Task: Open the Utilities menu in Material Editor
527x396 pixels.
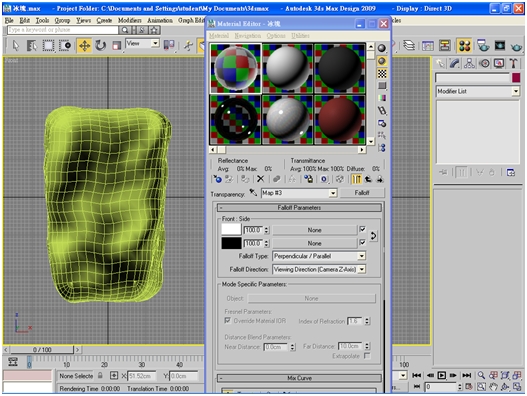Action: 300,36
